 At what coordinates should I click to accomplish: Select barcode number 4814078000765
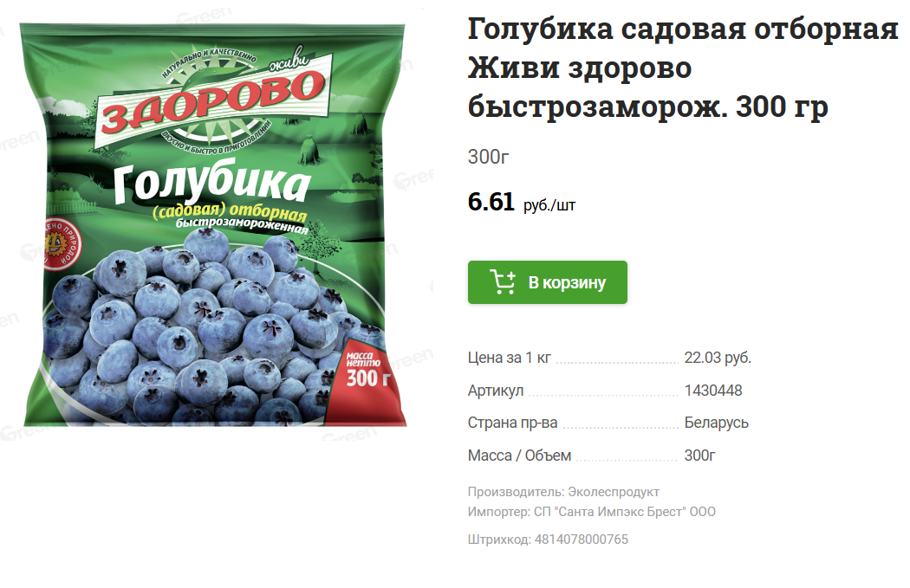point(581,540)
